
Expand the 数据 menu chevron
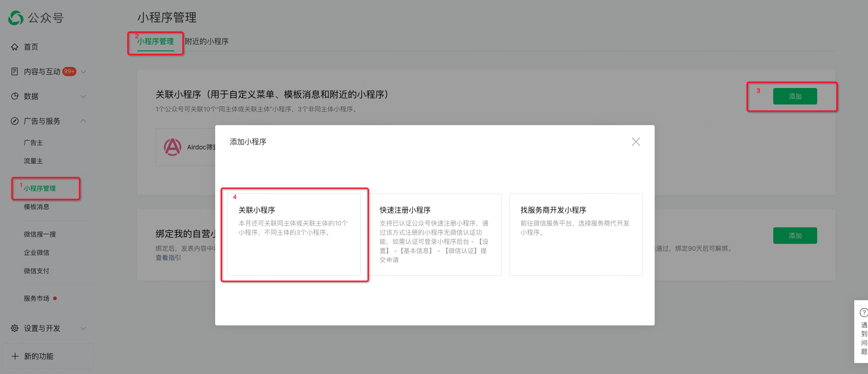pyautogui.click(x=83, y=96)
